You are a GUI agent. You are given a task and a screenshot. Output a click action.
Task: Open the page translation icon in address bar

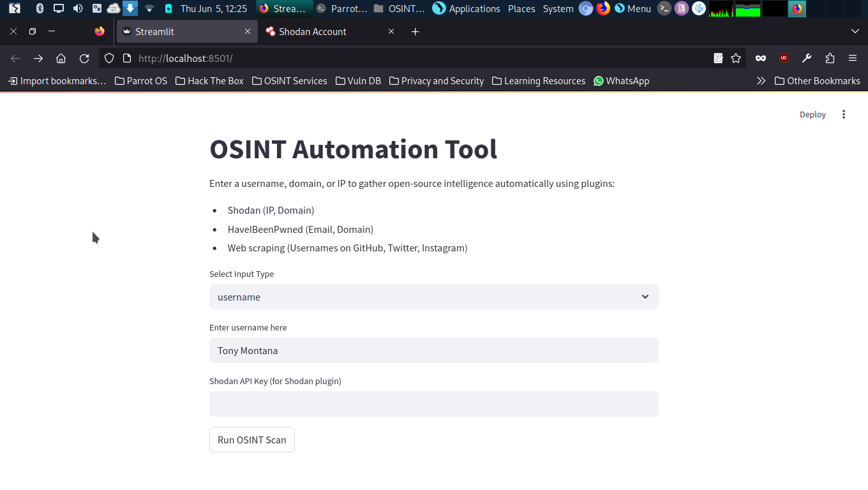tap(718, 58)
